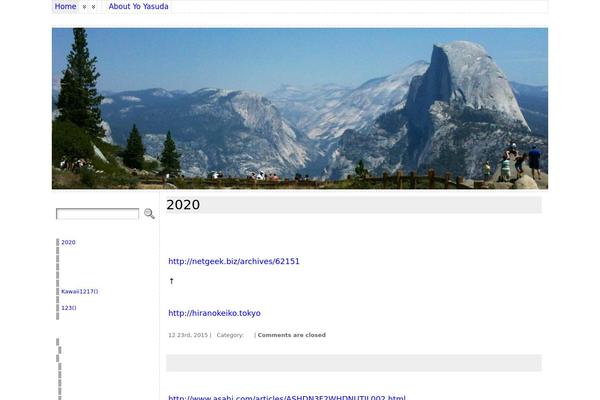
Task: Open the asahi.com article link
Action: pos(287,397)
